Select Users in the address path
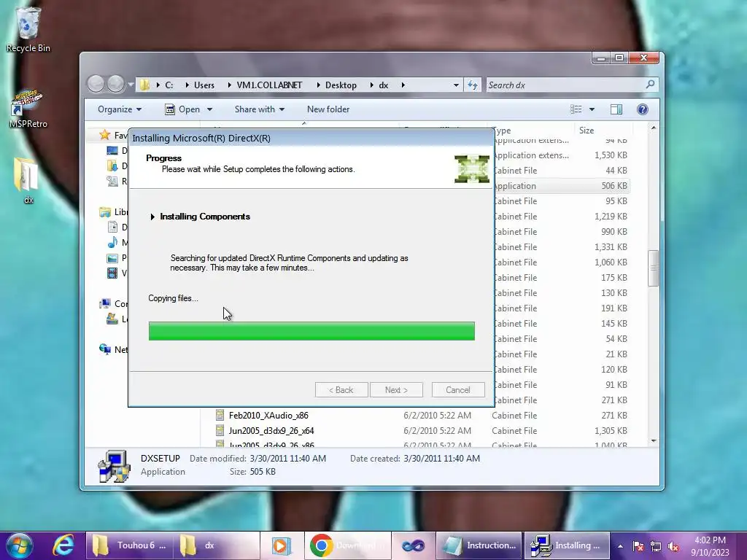747x560 pixels. point(204,85)
